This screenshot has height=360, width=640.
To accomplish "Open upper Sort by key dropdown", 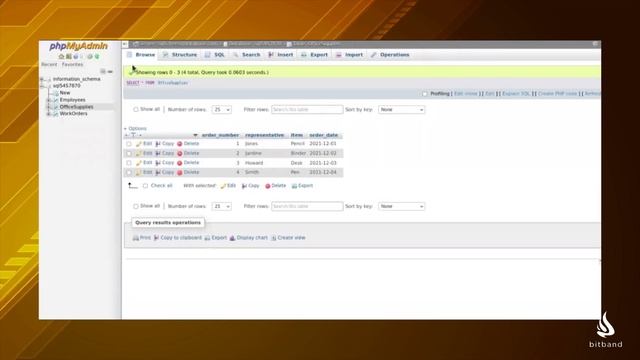I will coord(402,110).
